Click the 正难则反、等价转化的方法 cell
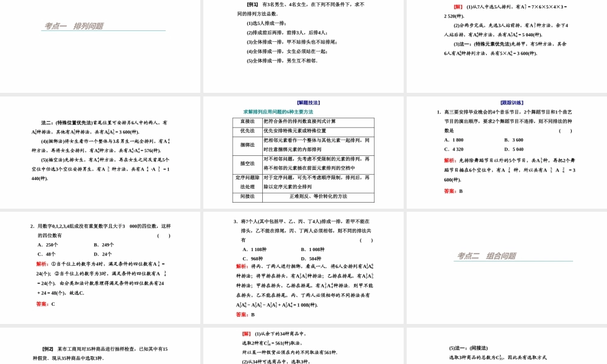This screenshot has width=607, height=364. point(318,197)
